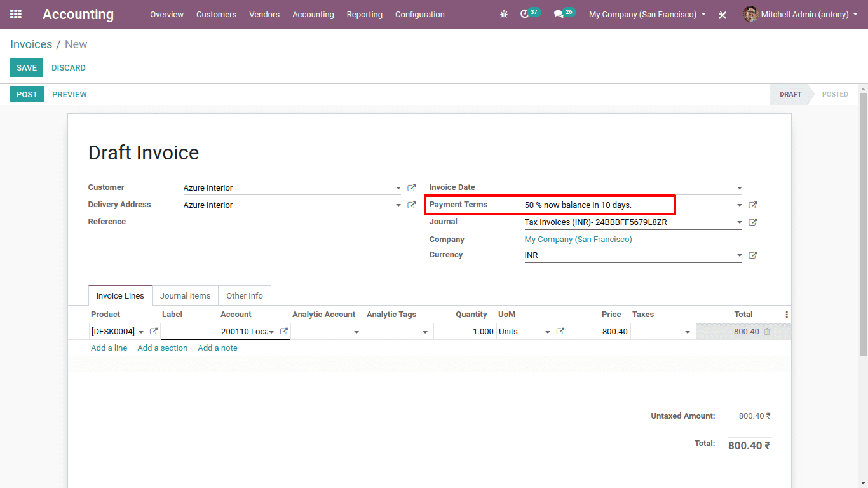Open the Overview menu
The height and width of the screenshot is (488, 868).
tap(166, 14)
